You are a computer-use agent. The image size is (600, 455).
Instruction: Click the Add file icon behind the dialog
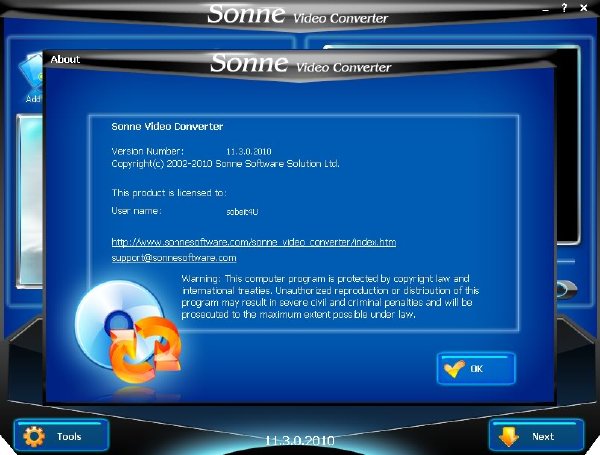(33, 78)
